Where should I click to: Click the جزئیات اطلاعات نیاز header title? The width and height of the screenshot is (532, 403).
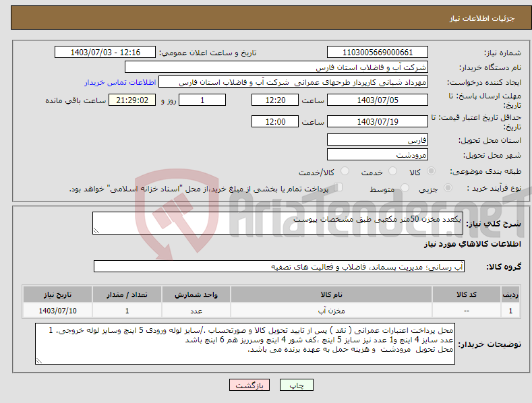click(x=482, y=18)
